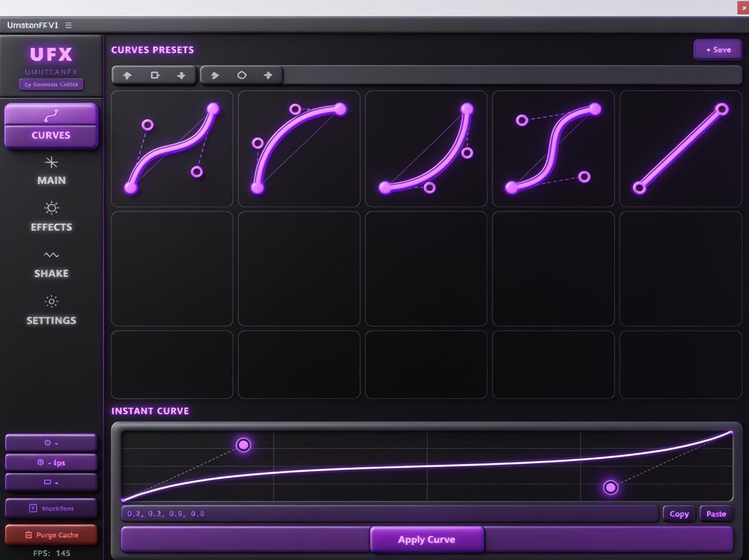Click the four-point star toolbar icon
The width and height of the screenshot is (749, 560).
pos(268,75)
